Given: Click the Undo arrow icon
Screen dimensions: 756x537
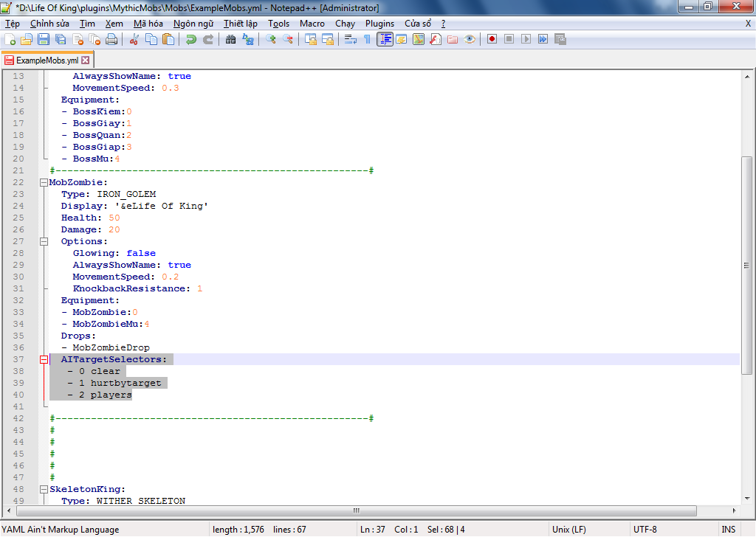Looking at the screenshot, I should pyautogui.click(x=191, y=39).
